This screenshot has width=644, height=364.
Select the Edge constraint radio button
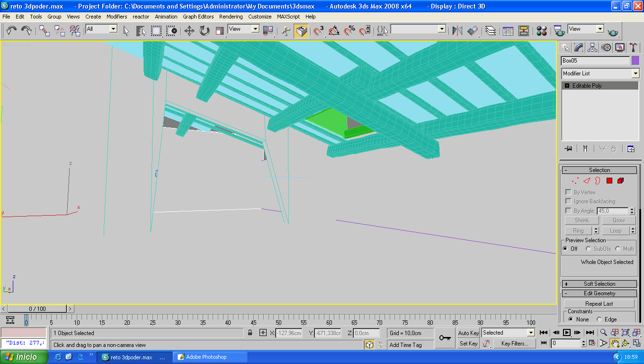click(599, 319)
